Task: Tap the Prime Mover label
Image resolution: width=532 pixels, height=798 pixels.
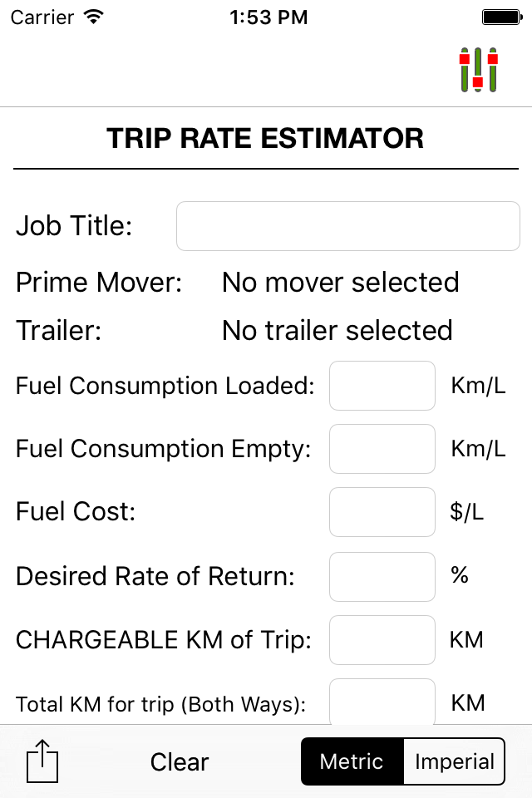Action: 99,282
